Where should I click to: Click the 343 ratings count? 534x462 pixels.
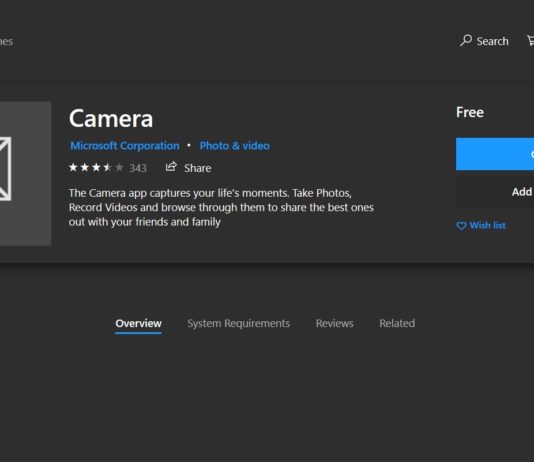pyautogui.click(x=138, y=168)
